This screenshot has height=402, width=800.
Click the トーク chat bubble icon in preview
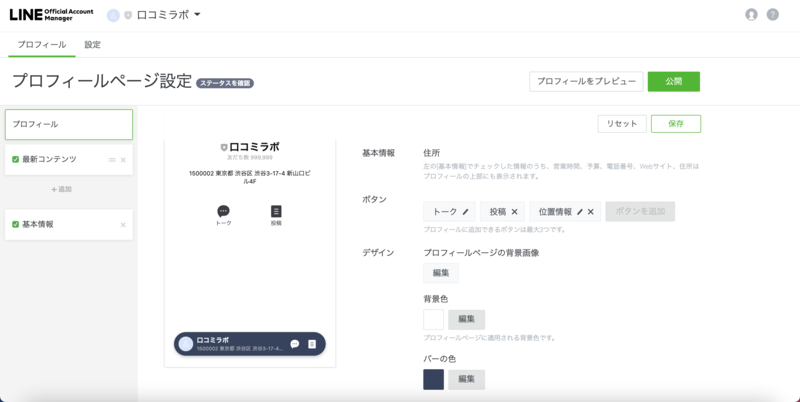point(223,211)
